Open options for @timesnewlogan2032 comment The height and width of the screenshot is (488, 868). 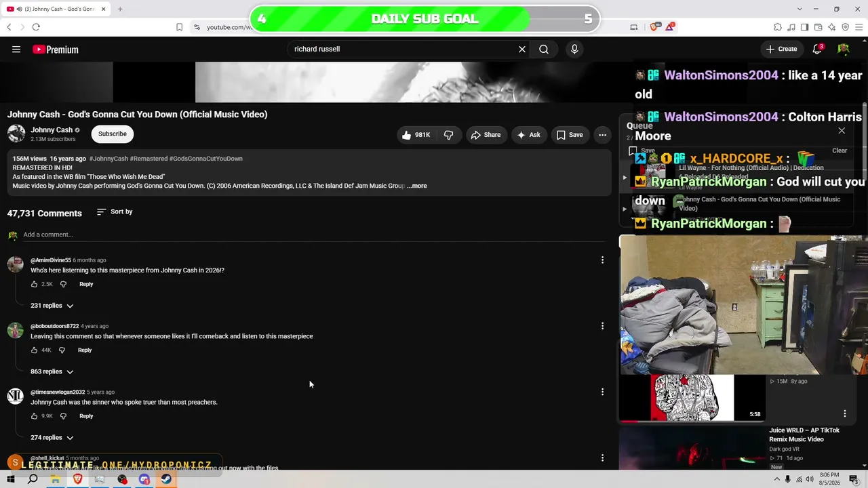602,392
